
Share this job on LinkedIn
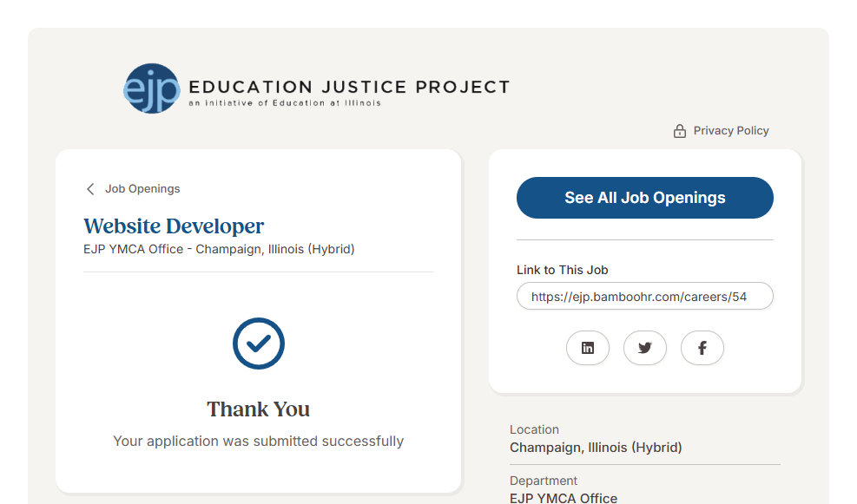click(x=588, y=348)
